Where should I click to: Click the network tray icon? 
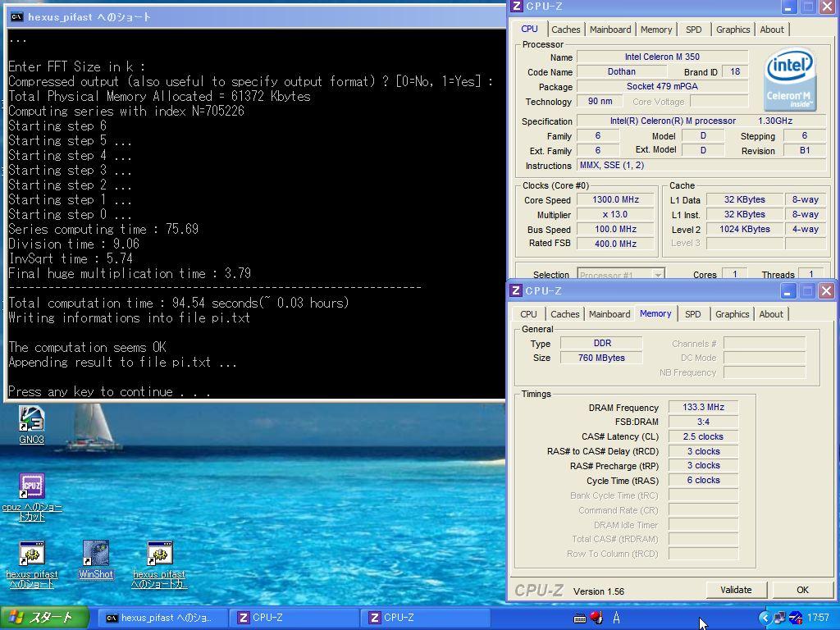pyautogui.click(x=779, y=618)
